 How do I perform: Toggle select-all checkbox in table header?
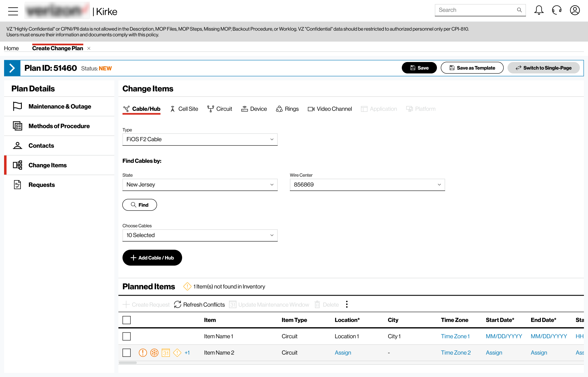tap(127, 320)
